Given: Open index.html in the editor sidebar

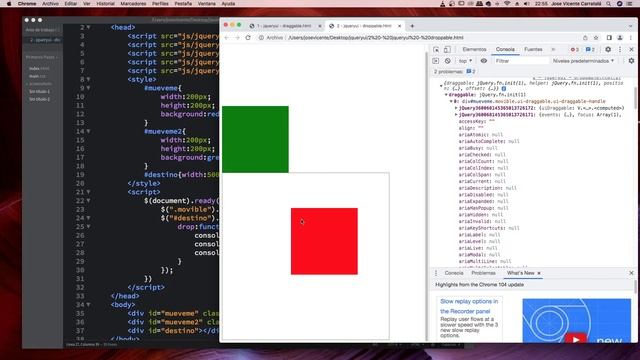Looking at the screenshot, I should [39, 69].
